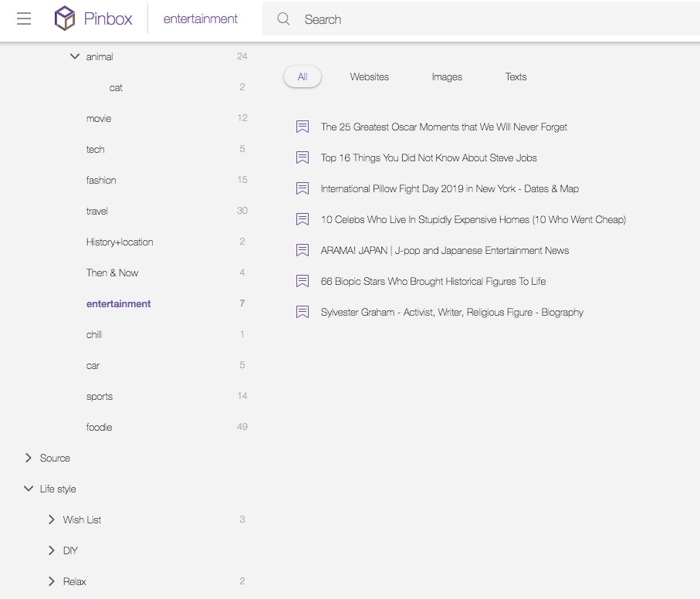Collapse the animal collection

click(75, 56)
